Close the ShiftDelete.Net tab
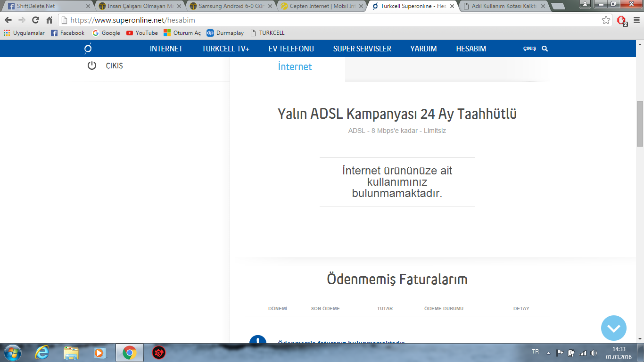This screenshot has height=362, width=644. click(88, 7)
